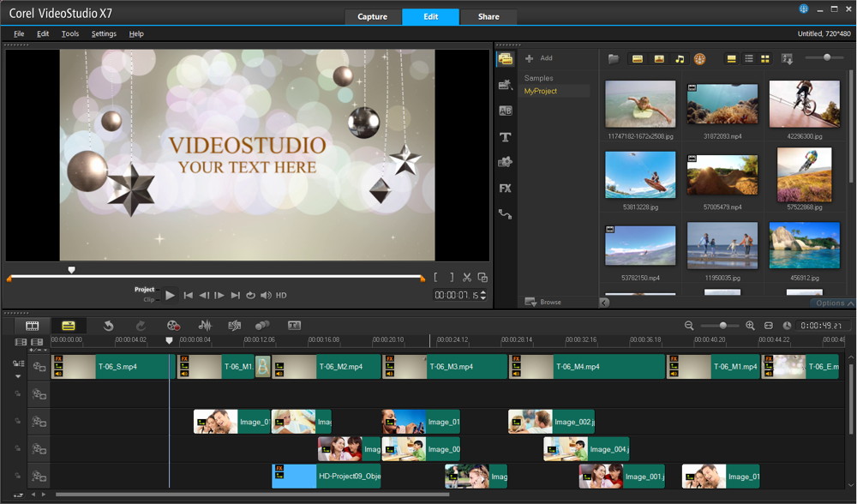Switch to the Share step tab
Screen dimensions: 857x504
pyautogui.click(x=488, y=16)
